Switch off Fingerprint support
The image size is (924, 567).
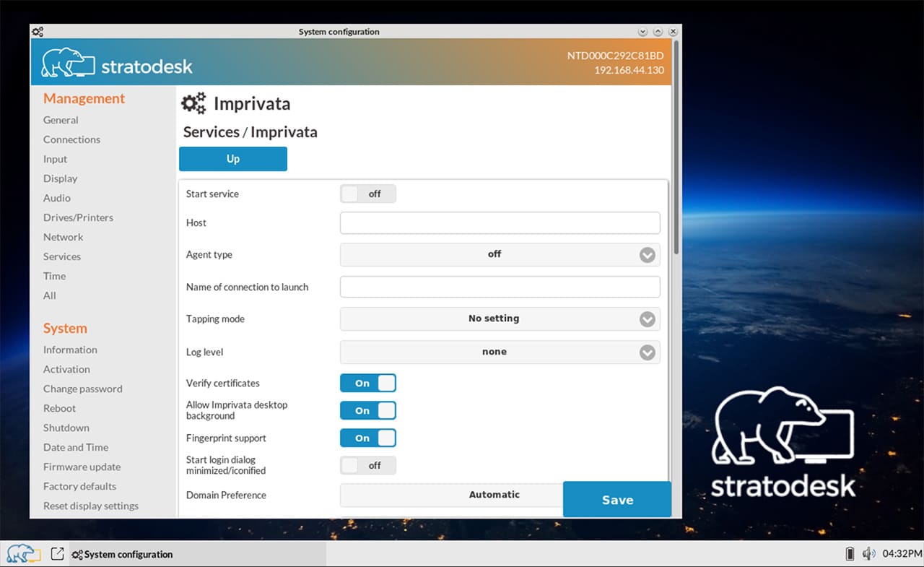[x=368, y=438]
